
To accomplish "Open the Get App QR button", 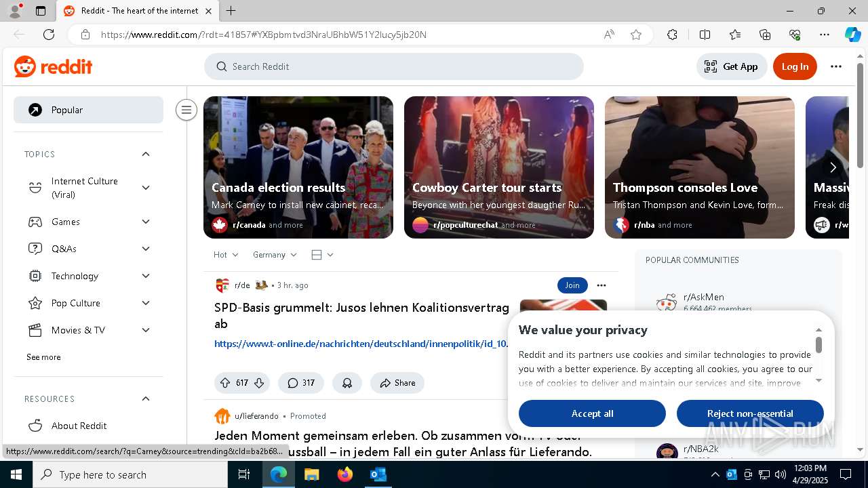I will 731,66.
